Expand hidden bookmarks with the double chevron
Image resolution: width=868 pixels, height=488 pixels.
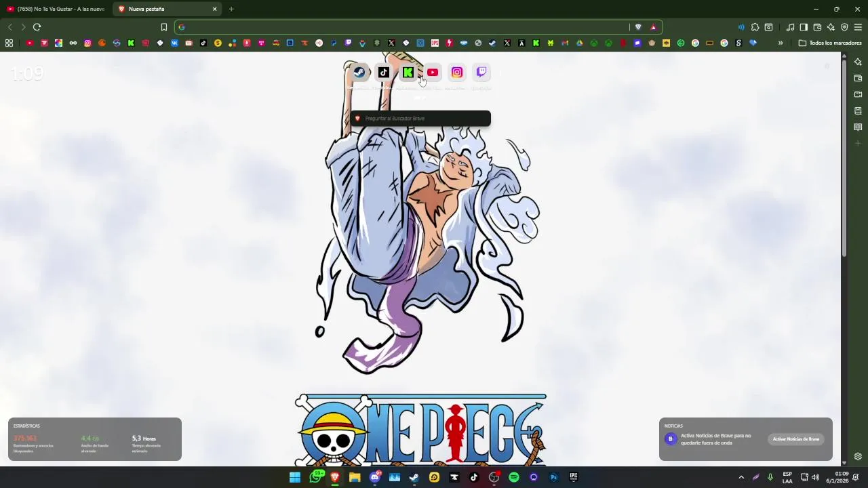pyautogui.click(x=781, y=43)
